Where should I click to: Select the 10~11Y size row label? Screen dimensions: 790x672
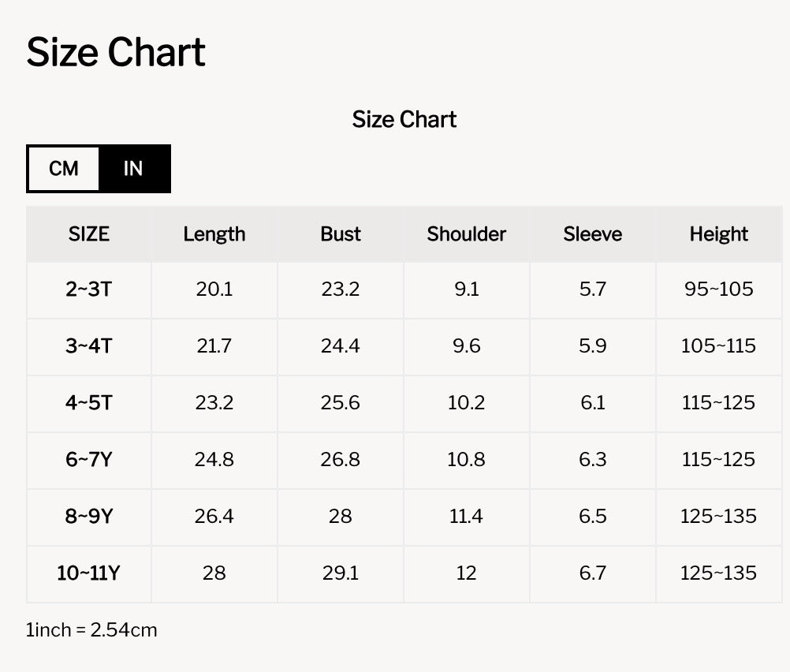click(x=88, y=573)
